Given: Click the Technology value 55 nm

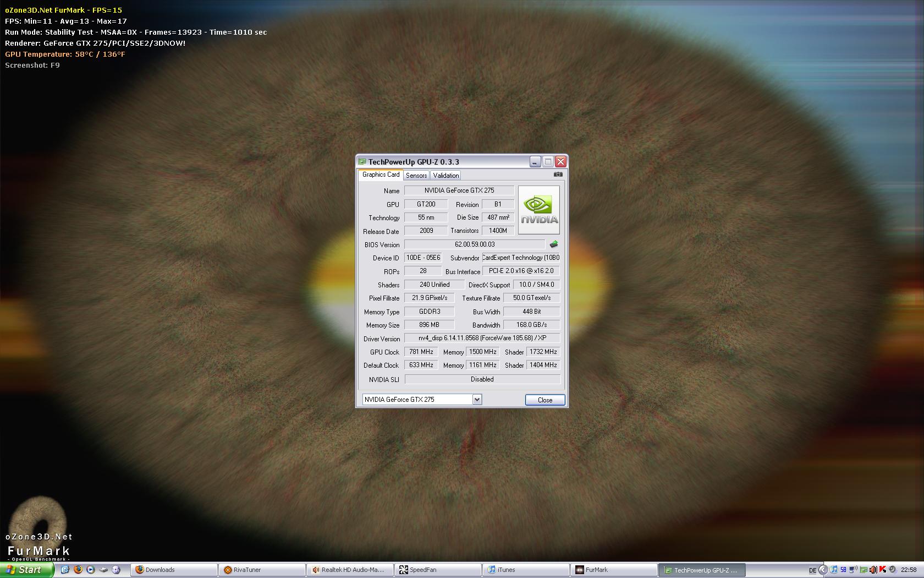Looking at the screenshot, I should click(426, 217).
